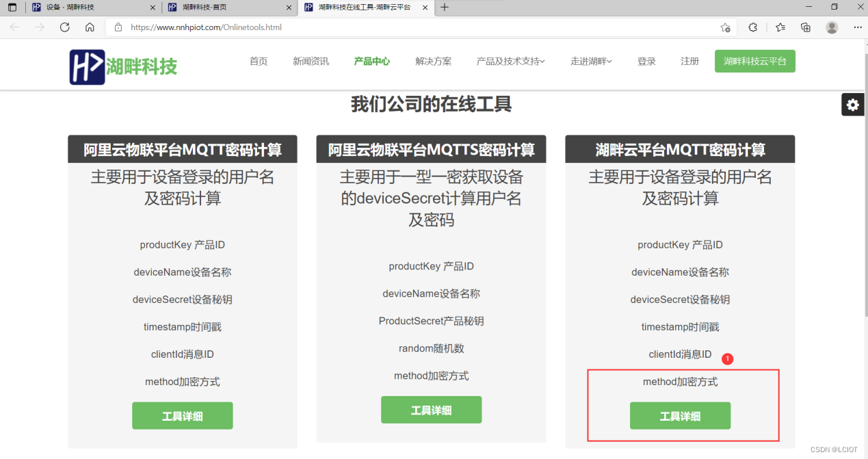Add page to favorites star icon
This screenshot has width=868, height=459.
(x=725, y=27)
